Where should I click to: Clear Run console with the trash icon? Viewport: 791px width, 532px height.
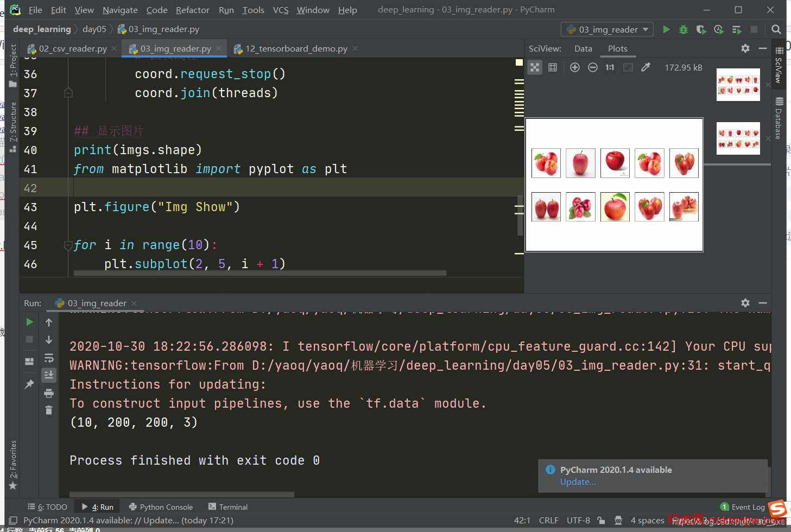point(49,410)
